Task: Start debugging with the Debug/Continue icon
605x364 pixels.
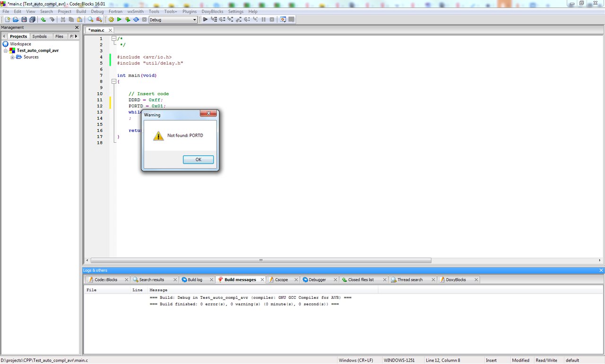Action: 205,19
